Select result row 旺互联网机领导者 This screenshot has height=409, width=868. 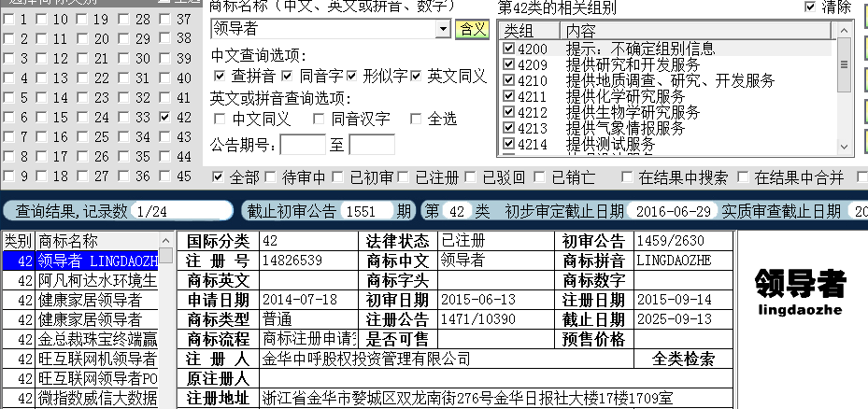coord(81,359)
